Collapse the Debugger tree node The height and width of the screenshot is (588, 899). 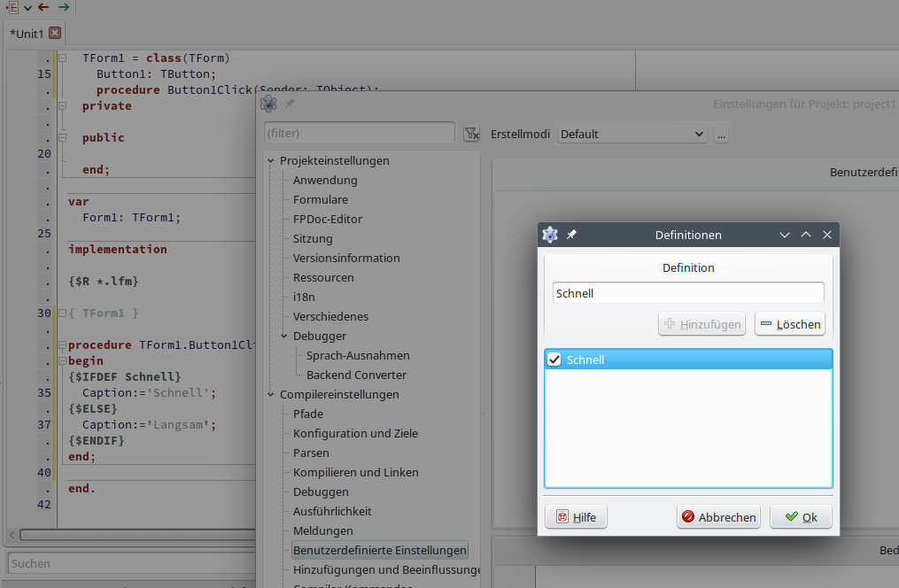tap(284, 337)
